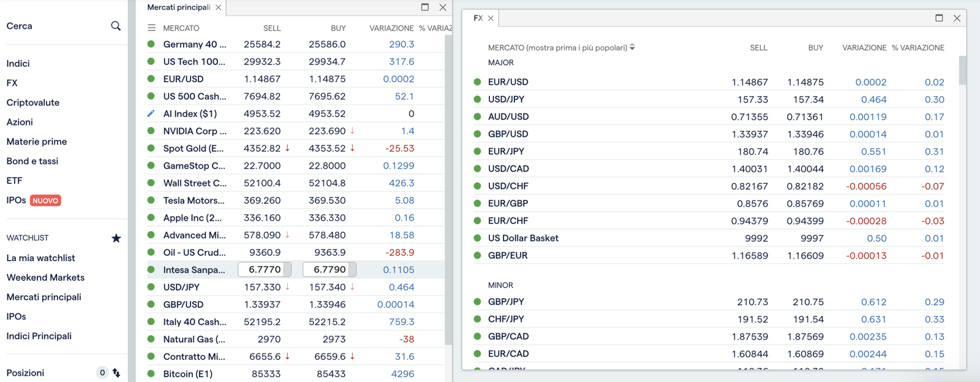
Task: Open IPOs with NUOVO badge
Action: click(x=34, y=201)
